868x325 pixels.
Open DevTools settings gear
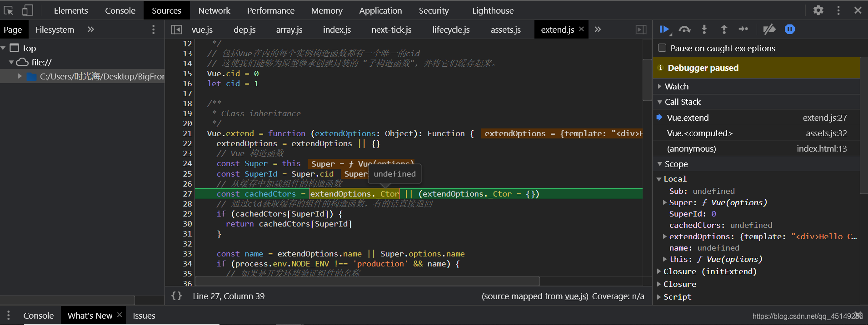tap(818, 10)
